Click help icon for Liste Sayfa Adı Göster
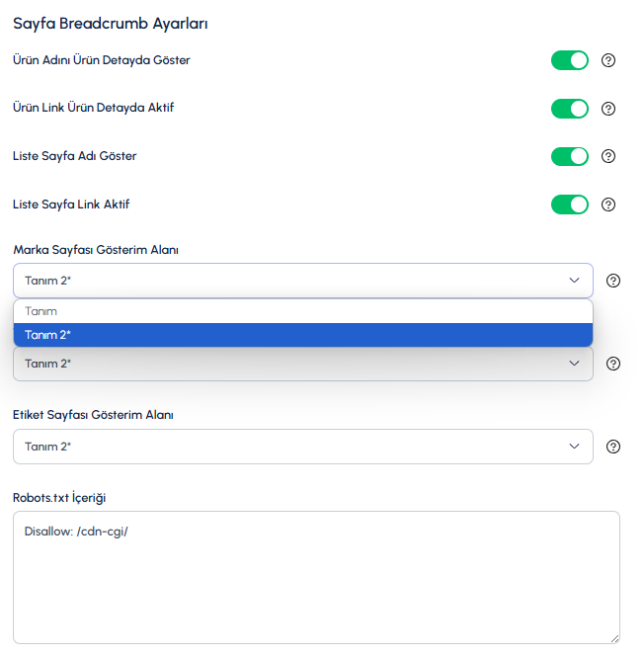This screenshot has height=656, width=644. pyautogui.click(x=608, y=156)
